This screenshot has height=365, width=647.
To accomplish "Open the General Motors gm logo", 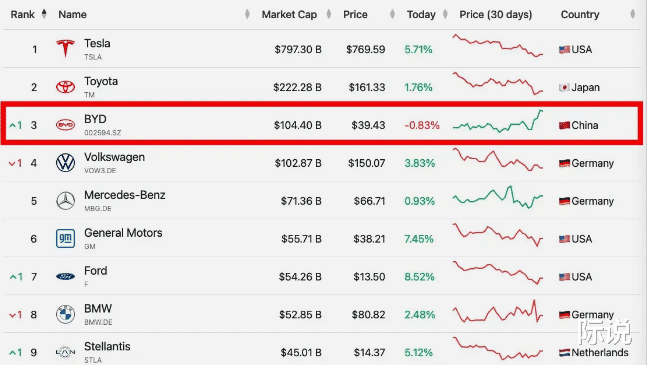I will click(x=65, y=238).
